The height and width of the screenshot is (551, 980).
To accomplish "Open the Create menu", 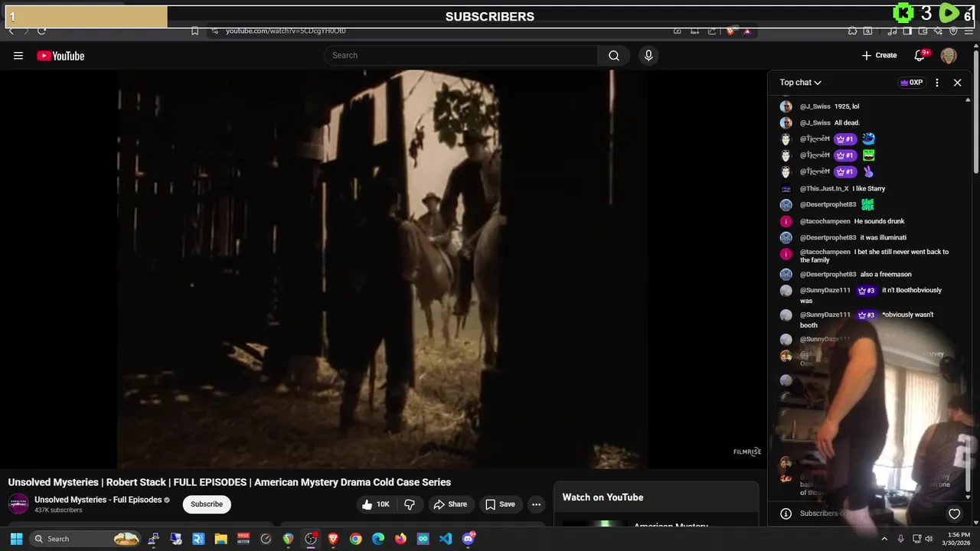I will (x=879, y=55).
